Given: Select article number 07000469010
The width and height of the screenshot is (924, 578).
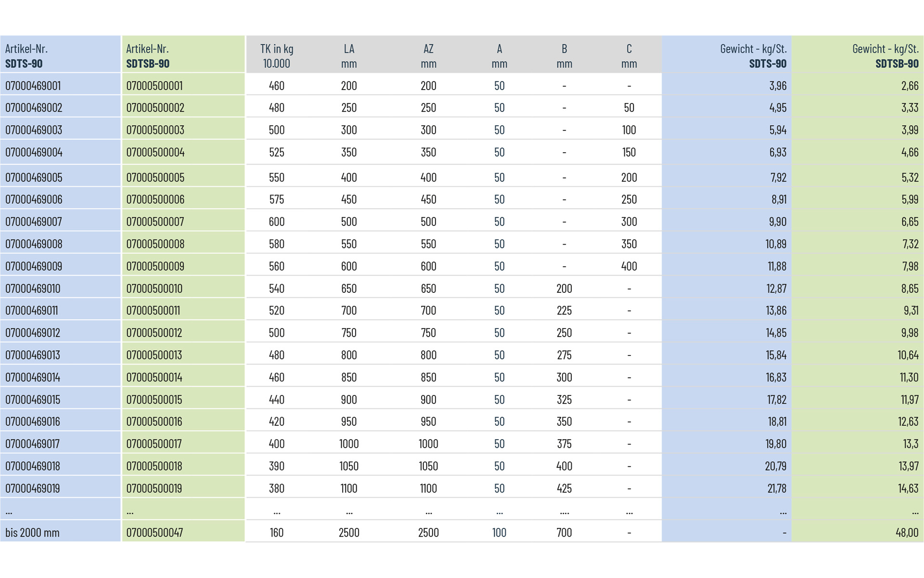Looking at the screenshot, I should click(33, 289).
